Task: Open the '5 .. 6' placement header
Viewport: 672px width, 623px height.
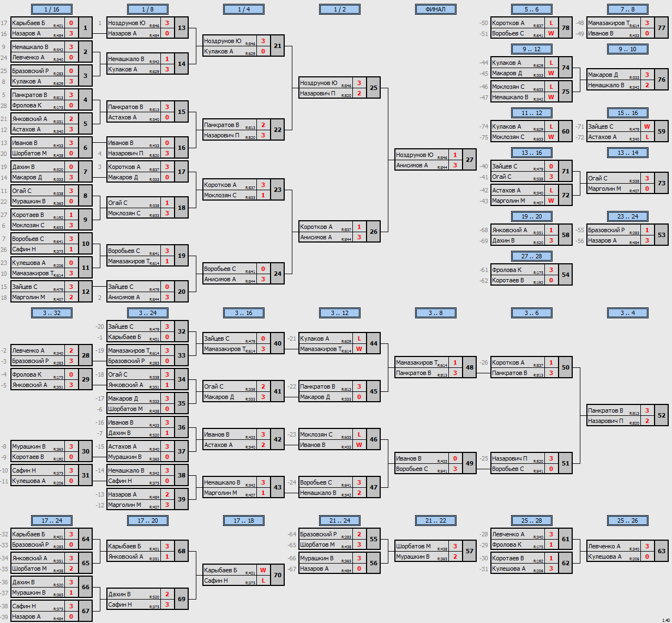Action: [x=532, y=9]
